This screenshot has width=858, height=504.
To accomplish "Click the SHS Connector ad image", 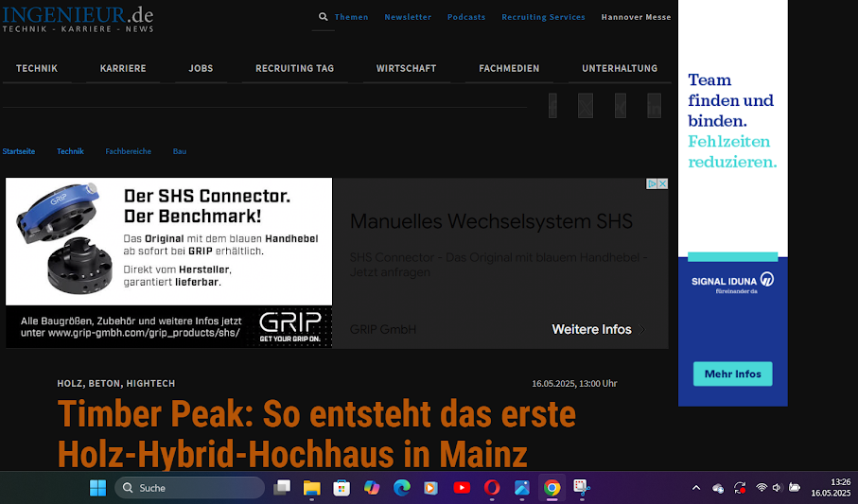I will pos(168,263).
